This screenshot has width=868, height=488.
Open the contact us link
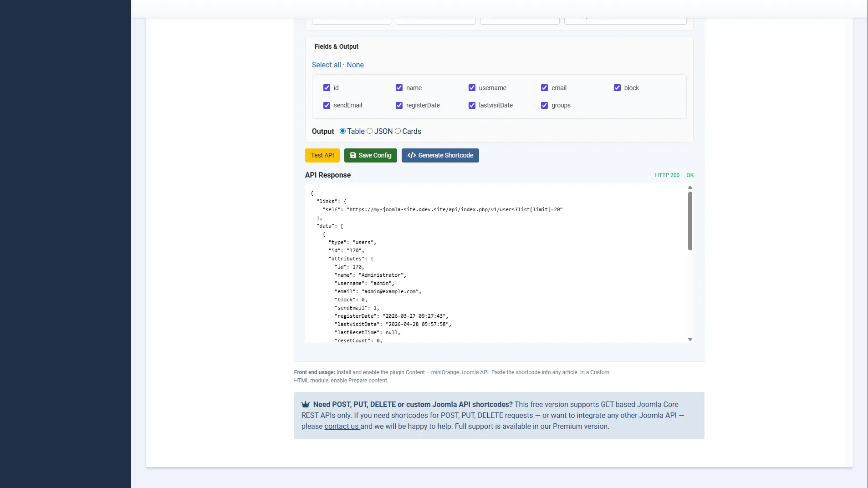click(x=342, y=427)
